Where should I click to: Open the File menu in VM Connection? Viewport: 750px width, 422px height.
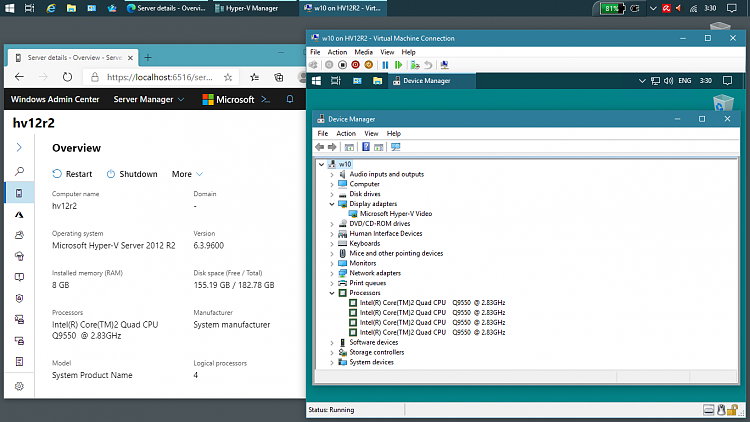tap(315, 52)
